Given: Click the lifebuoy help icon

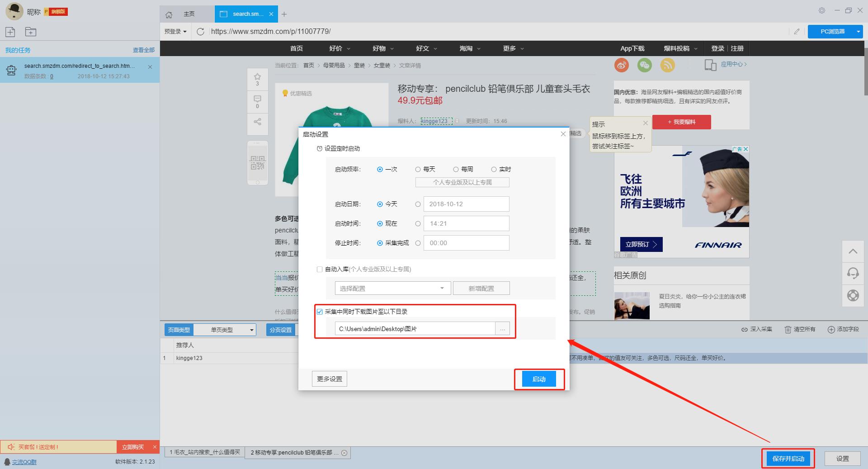Looking at the screenshot, I should click(x=853, y=296).
